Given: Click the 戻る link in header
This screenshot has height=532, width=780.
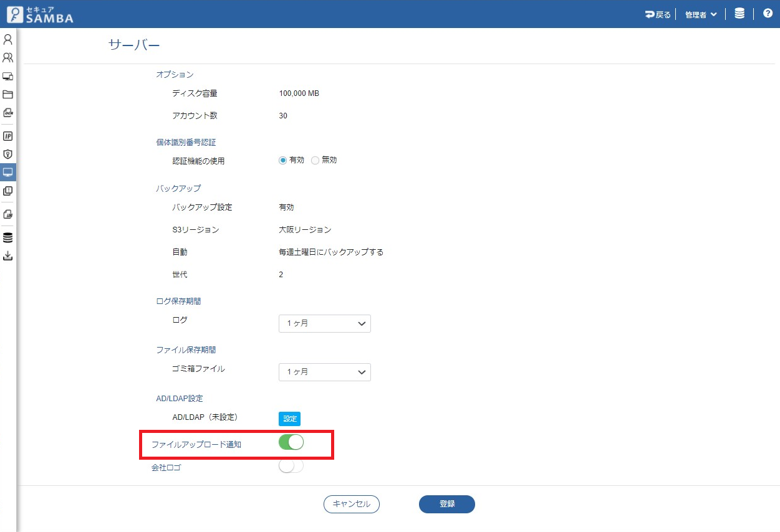Looking at the screenshot, I should click(658, 14).
